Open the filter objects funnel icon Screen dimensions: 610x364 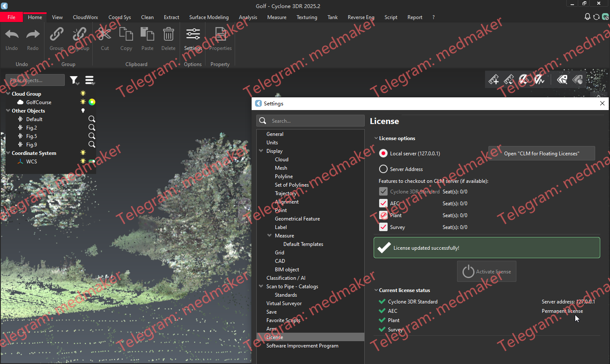75,80
